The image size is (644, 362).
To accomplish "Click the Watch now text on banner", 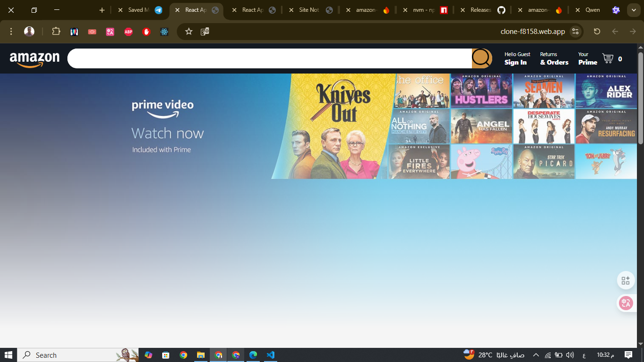I will tap(167, 133).
